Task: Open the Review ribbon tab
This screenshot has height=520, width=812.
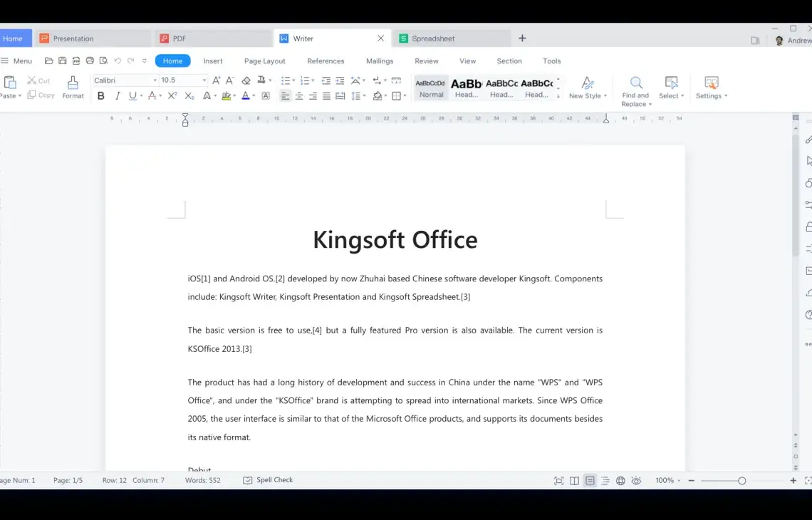Action: 426,61
